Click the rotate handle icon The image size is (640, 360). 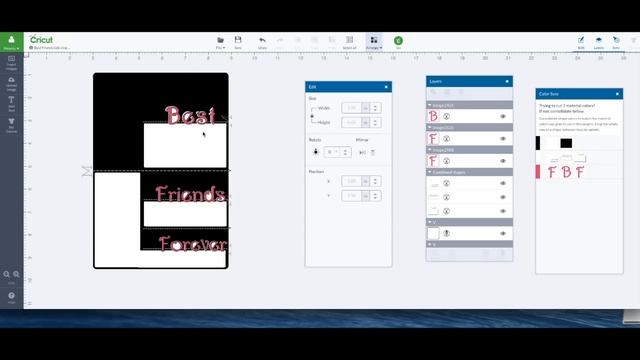coord(316,152)
